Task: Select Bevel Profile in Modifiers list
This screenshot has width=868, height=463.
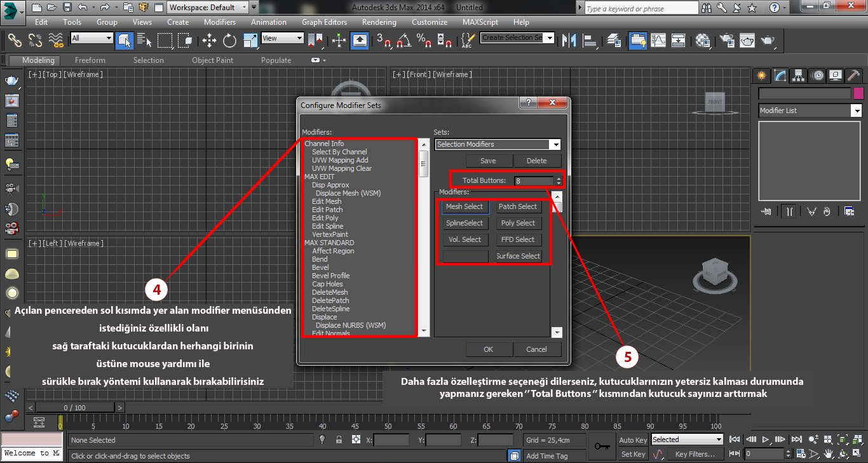Action: click(331, 276)
